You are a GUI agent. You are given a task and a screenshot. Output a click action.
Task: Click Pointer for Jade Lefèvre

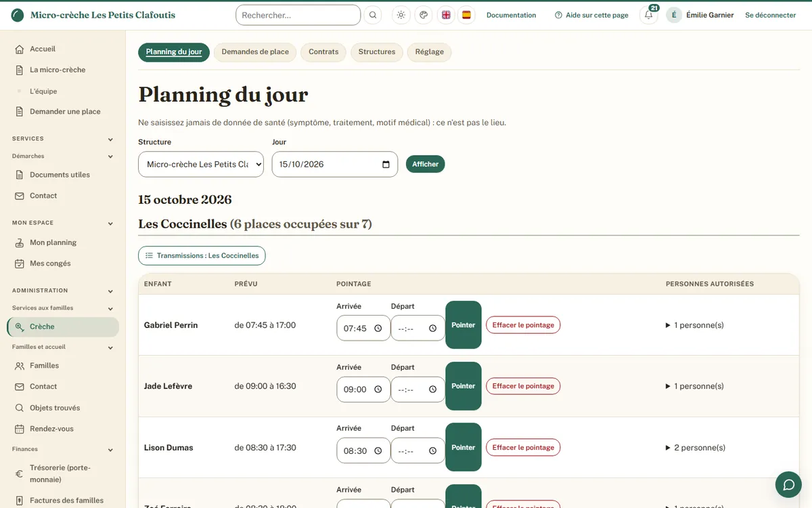[464, 386]
